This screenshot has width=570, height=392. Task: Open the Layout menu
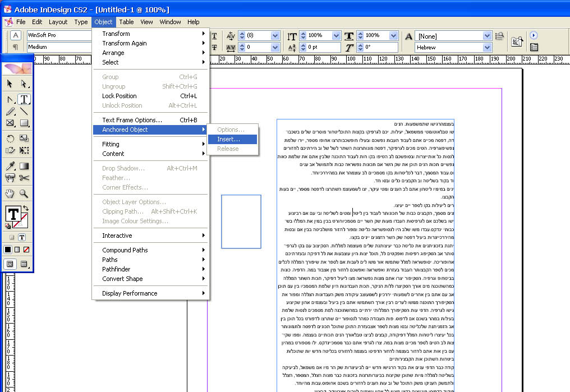tap(58, 22)
